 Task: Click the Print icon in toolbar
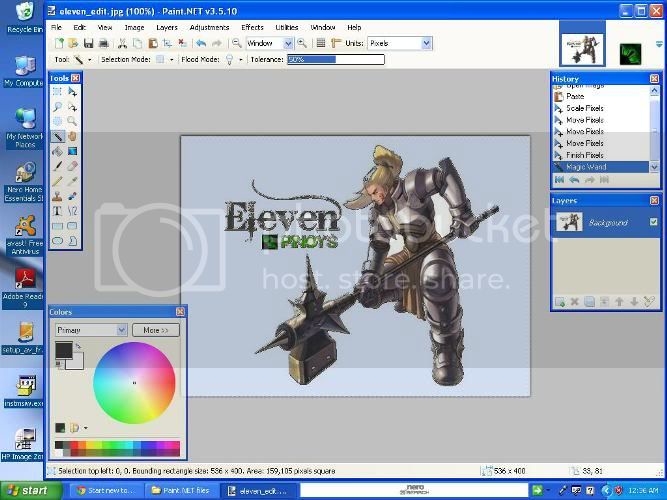[x=103, y=43]
